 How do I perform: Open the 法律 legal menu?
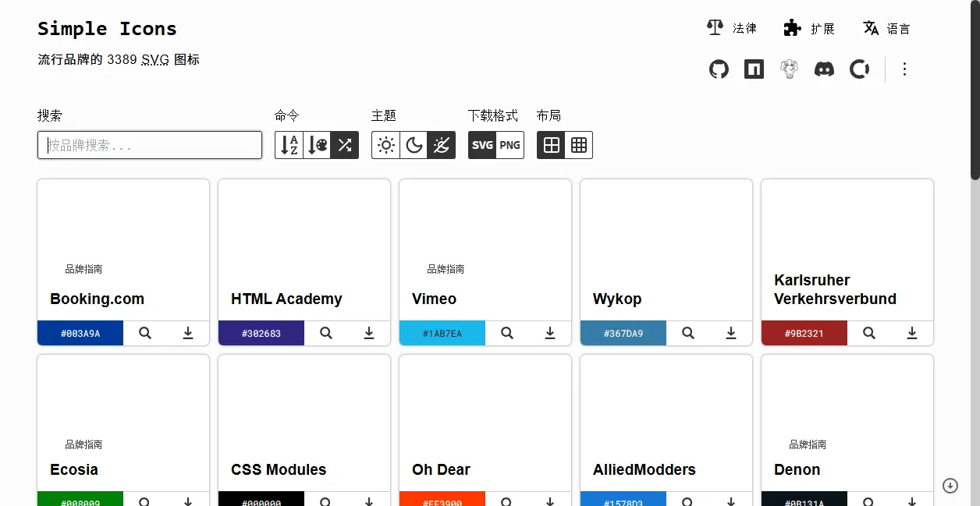tap(731, 29)
